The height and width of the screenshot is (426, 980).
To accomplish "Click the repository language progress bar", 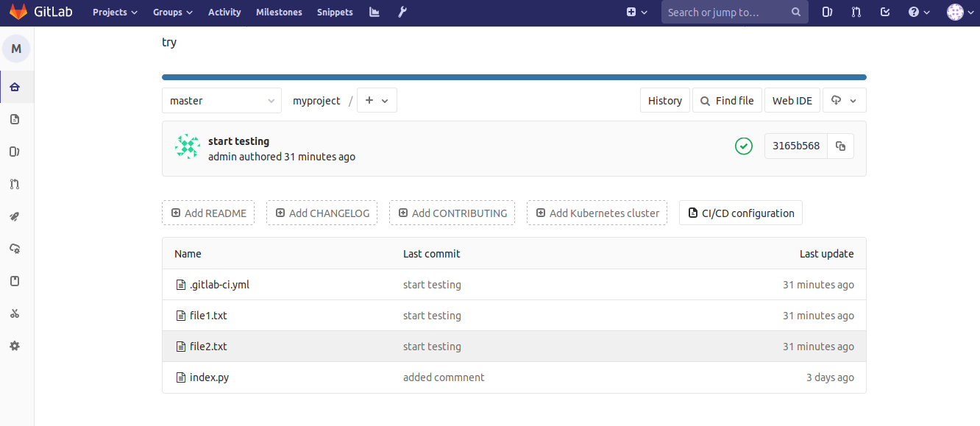I will point(514,77).
